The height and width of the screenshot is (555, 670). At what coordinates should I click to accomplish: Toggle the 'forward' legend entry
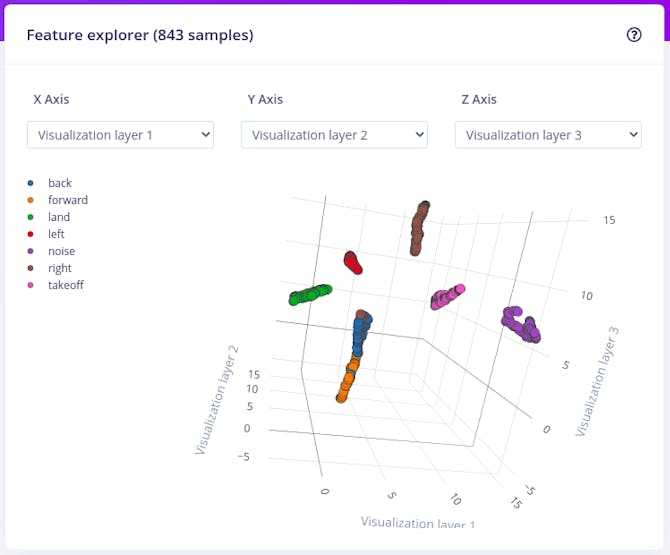(68, 200)
